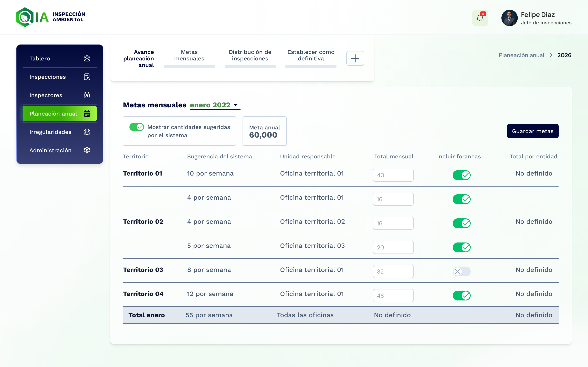
Task: Open the enero 2022 month dropdown
Action: point(214,105)
